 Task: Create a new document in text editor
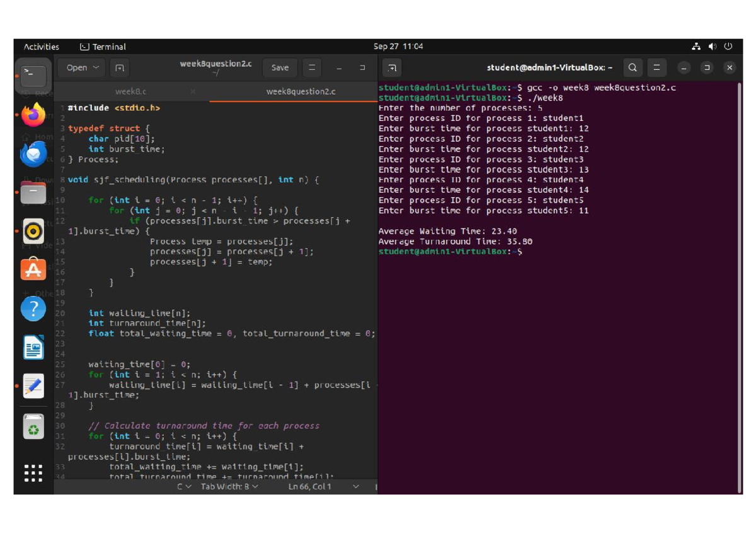point(120,68)
